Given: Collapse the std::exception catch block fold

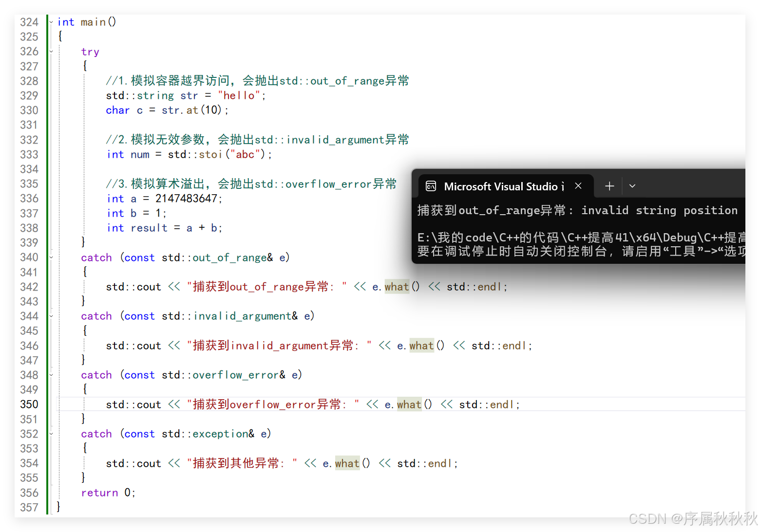Looking at the screenshot, I should point(51,434).
